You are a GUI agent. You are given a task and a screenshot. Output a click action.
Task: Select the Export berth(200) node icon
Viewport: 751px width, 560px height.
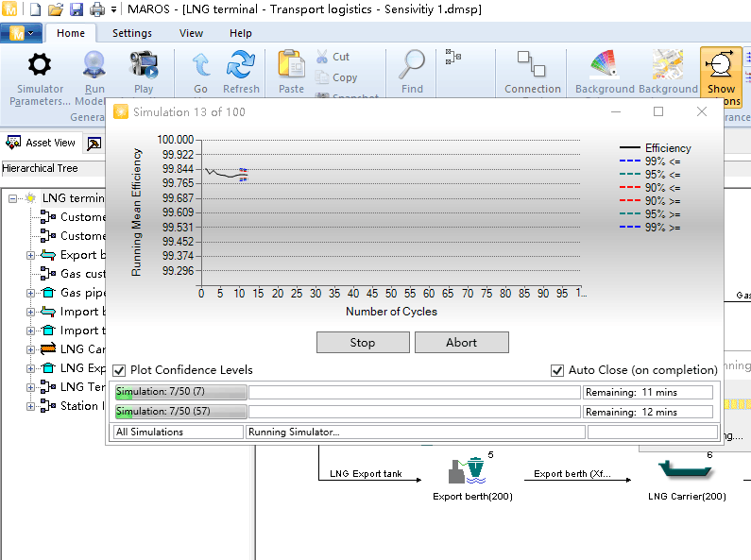point(468,470)
